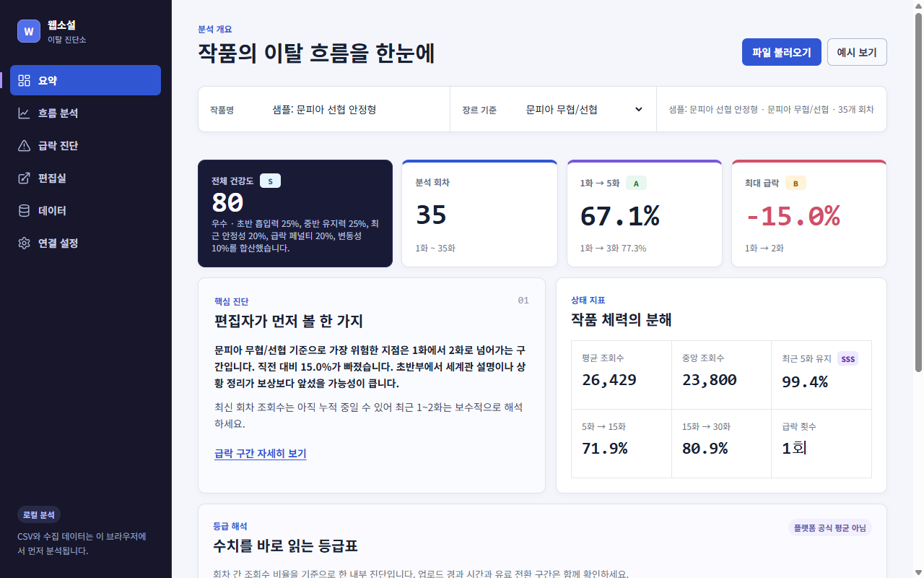
Task: Click the text 1화 → 3화 77.3%
Action: (614, 248)
